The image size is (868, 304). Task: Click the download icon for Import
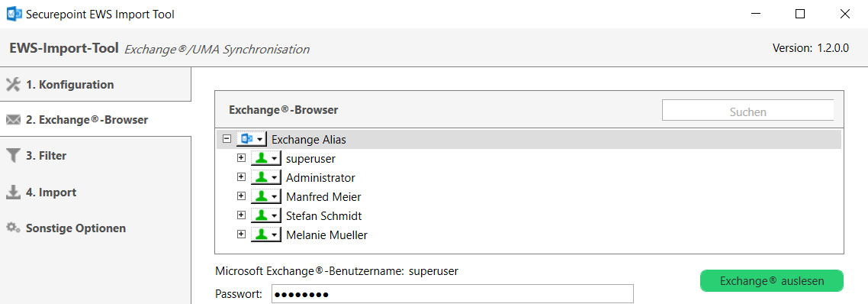(x=13, y=192)
